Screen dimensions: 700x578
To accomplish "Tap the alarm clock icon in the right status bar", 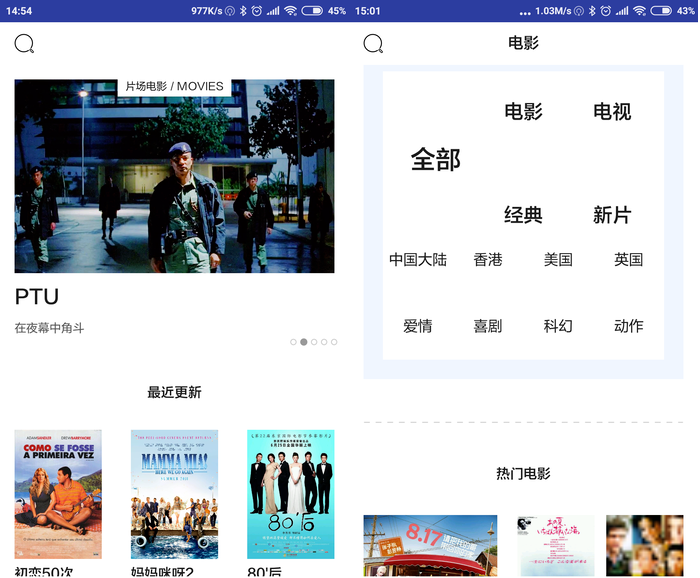I will (x=606, y=11).
